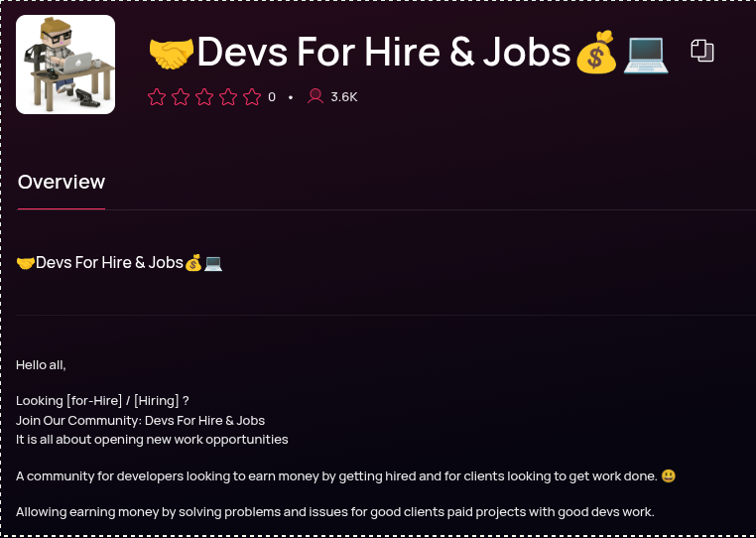Click the 'Hello all,' greeting text
This screenshot has width=756, height=538.
click(x=41, y=365)
